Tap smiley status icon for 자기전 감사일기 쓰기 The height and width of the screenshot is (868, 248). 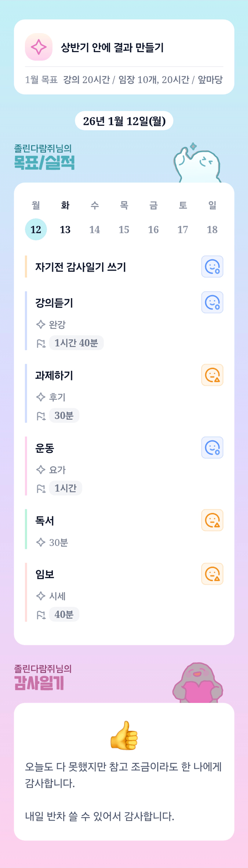point(212,267)
